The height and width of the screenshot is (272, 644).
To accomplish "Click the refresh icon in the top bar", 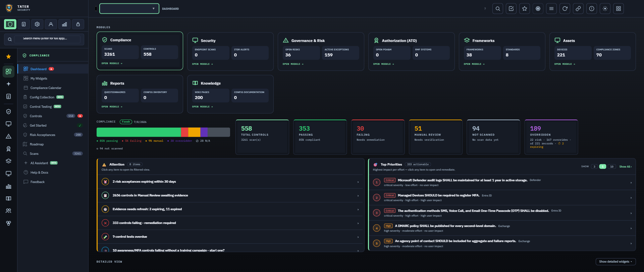I will [x=565, y=9].
